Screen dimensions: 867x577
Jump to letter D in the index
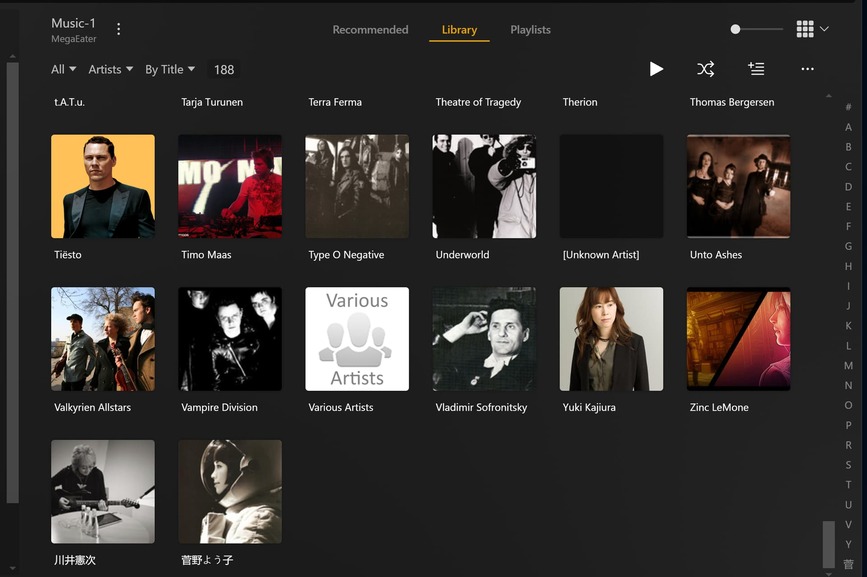848,187
